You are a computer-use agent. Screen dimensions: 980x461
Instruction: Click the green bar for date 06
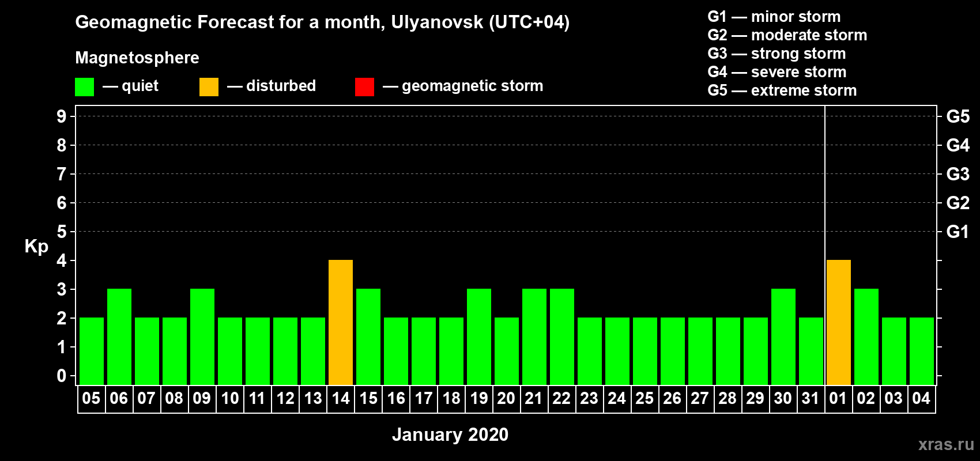click(119, 337)
